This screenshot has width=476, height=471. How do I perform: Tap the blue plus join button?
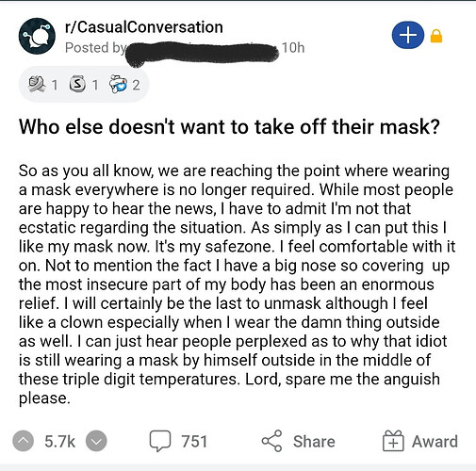408,35
